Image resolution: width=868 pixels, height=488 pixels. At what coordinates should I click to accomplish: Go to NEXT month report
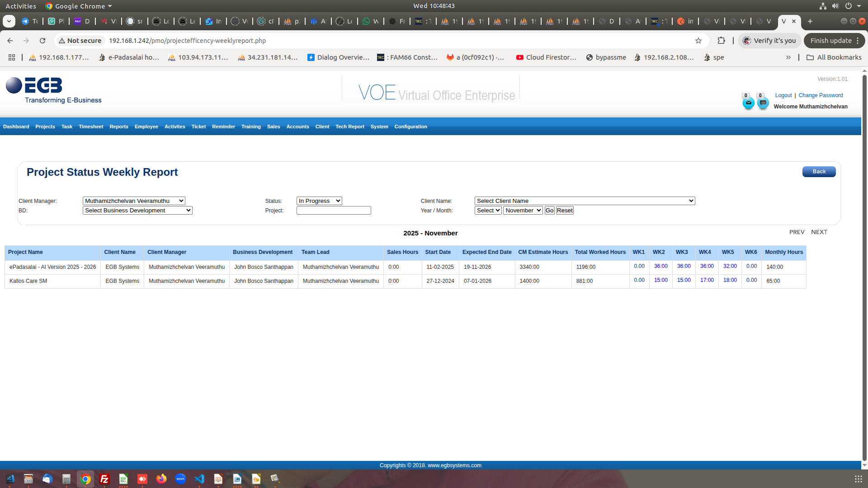tap(819, 232)
